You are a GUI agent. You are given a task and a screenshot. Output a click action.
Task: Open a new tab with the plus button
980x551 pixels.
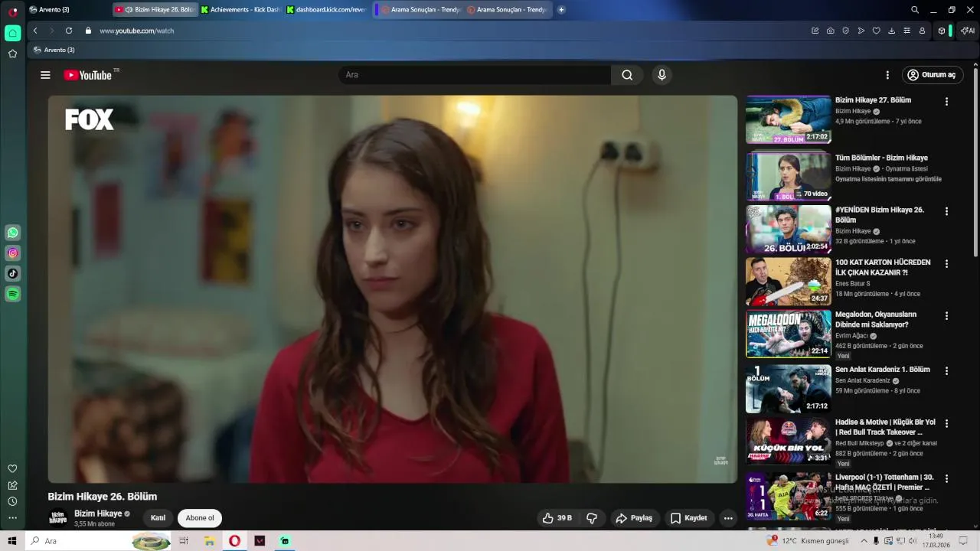click(x=561, y=10)
